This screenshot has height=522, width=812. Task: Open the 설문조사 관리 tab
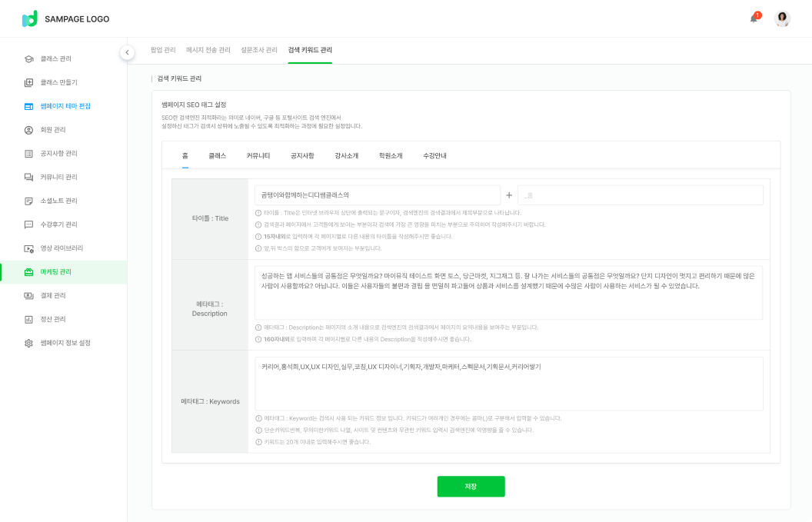coord(259,50)
